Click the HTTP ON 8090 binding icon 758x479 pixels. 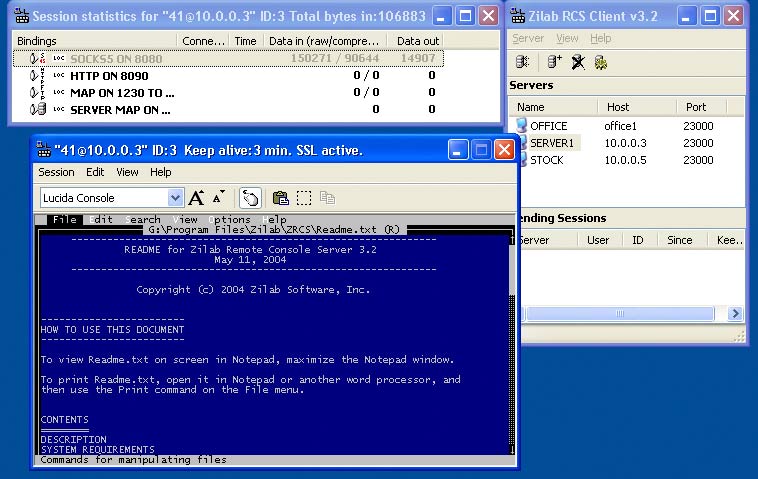[37, 75]
